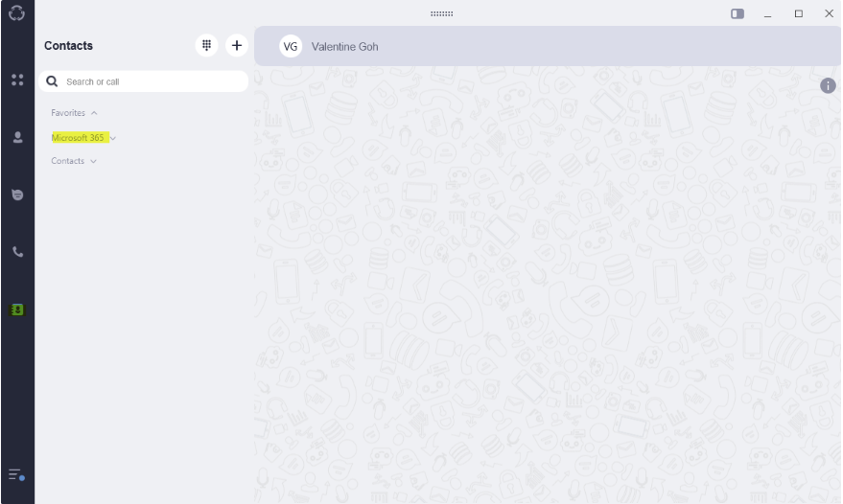Open the dial pad
The width and height of the screenshot is (843, 504).
tap(206, 45)
